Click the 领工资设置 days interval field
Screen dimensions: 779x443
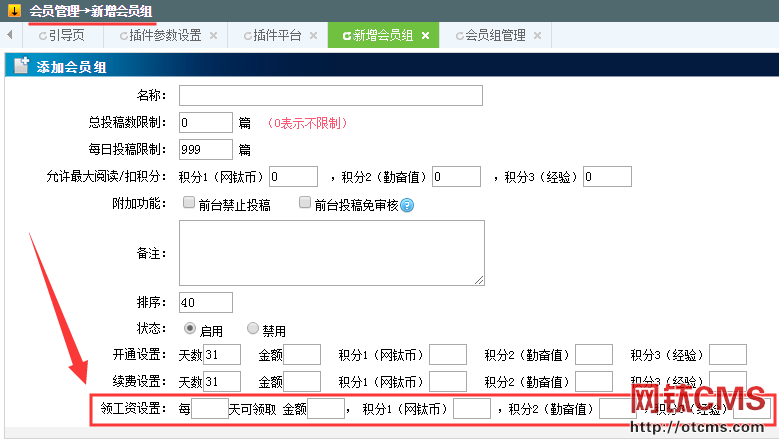point(210,408)
